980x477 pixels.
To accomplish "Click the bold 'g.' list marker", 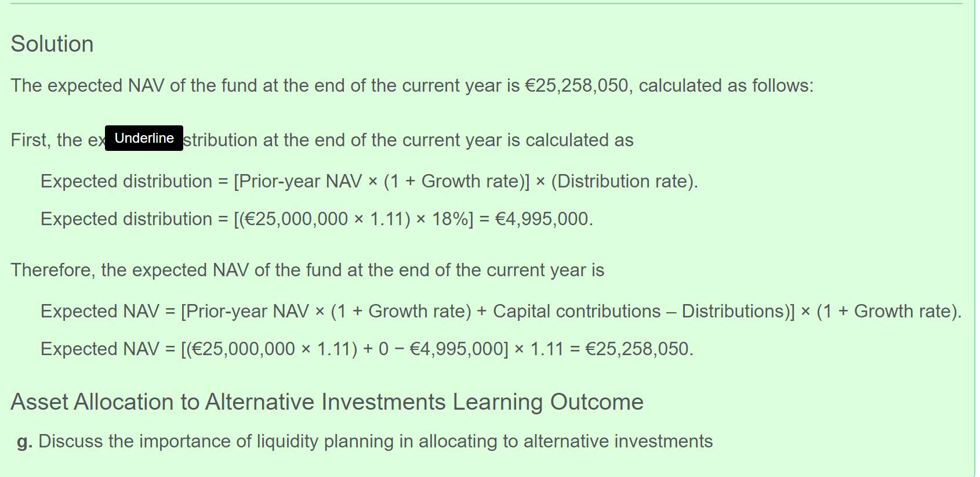I will pyautogui.click(x=24, y=442).
